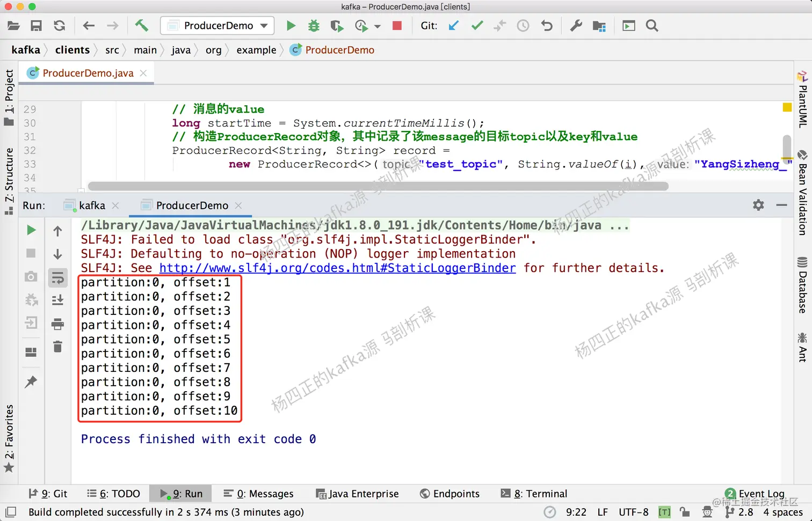This screenshot has height=521, width=812.
Task: Update project with Git blue arrow
Action: pyautogui.click(x=454, y=26)
